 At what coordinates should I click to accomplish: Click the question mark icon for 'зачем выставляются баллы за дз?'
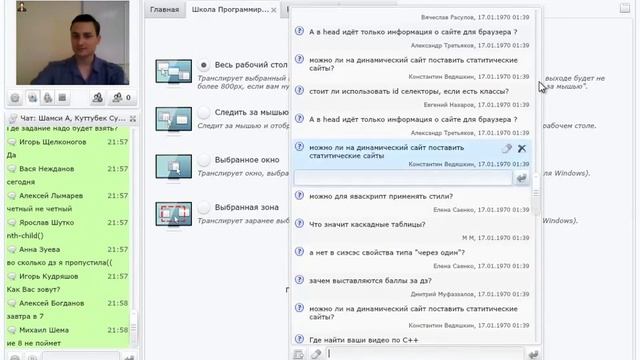coord(299,280)
